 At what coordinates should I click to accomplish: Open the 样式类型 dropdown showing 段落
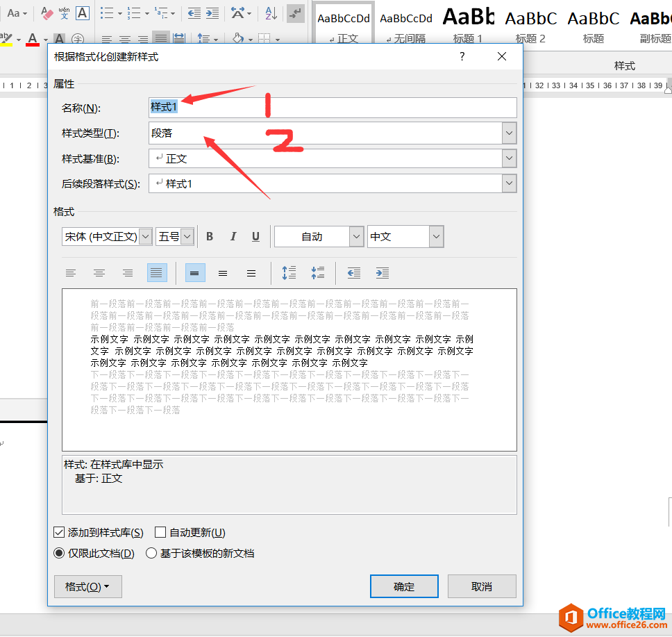point(509,133)
